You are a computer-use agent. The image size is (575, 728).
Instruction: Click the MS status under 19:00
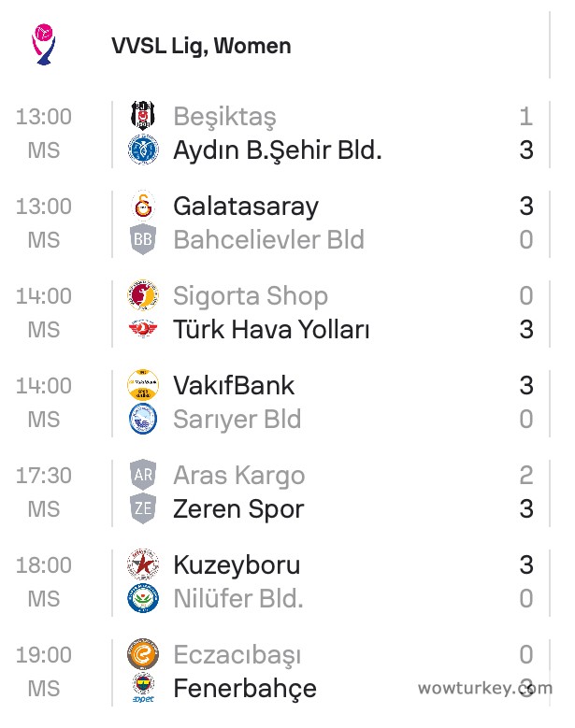click(43, 689)
